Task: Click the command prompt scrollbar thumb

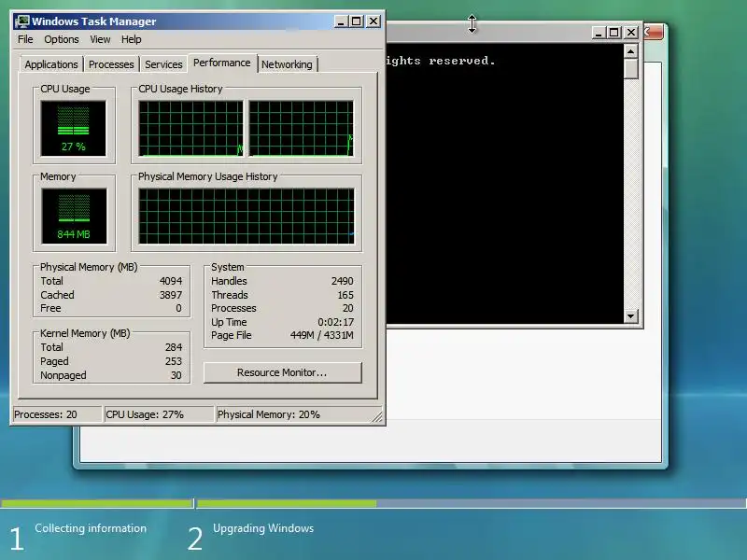Action: (631, 68)
